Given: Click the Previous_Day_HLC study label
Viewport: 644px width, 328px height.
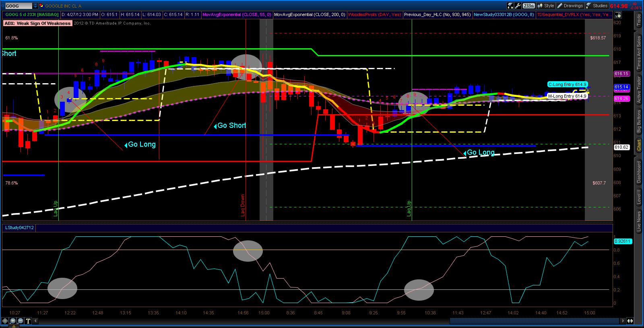Looking at the screenshot, I should [438, 14].
